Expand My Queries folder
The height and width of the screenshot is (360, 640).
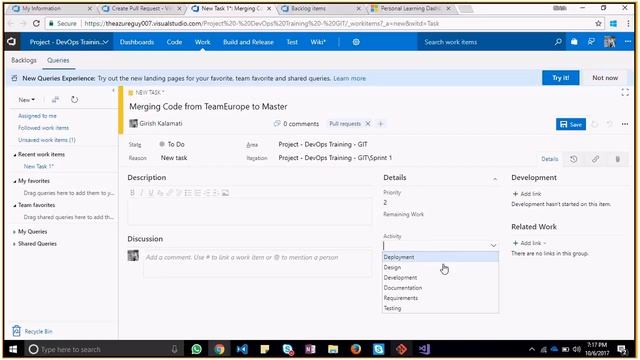(x=14, y=232)
